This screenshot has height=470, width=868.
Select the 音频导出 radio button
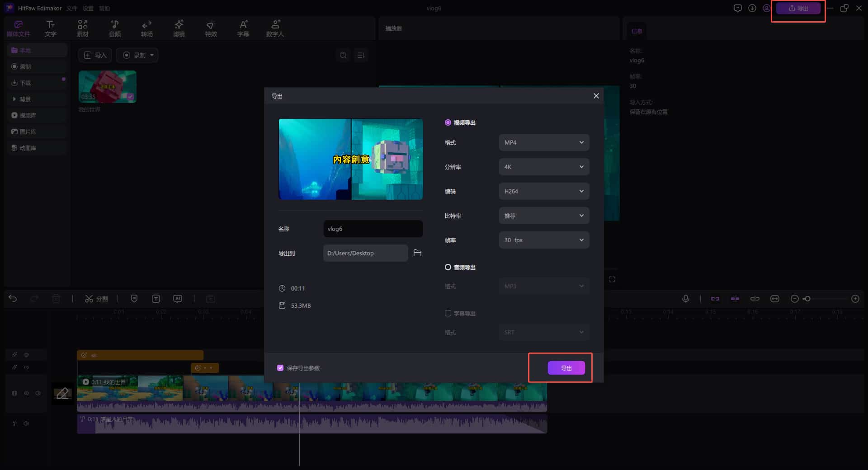click(x=448, y=267)
